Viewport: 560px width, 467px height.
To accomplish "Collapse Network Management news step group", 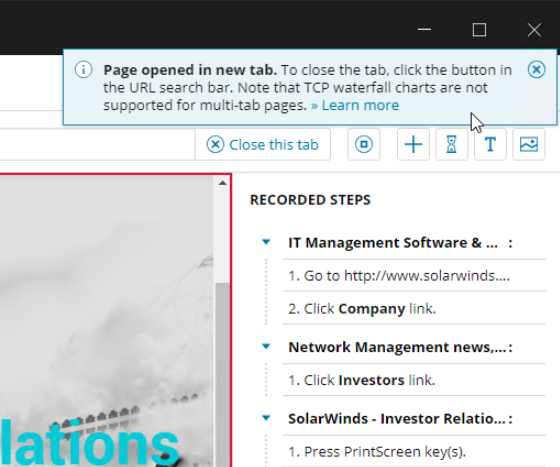I will pos(266,346).
